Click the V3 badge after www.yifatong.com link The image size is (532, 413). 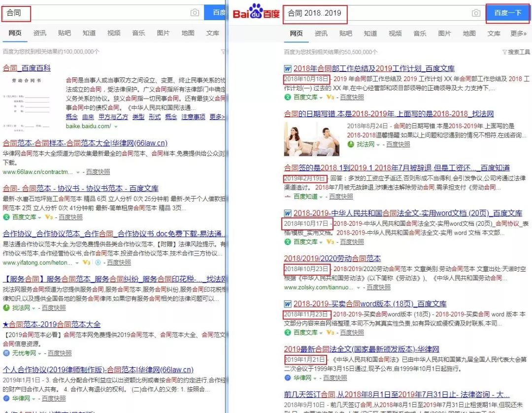[x=87, y=263]
